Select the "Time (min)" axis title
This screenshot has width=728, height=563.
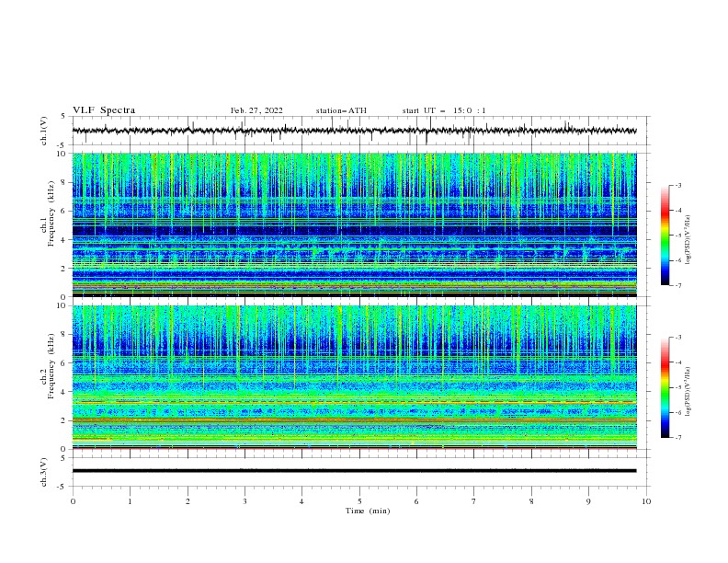click(368, 511)
